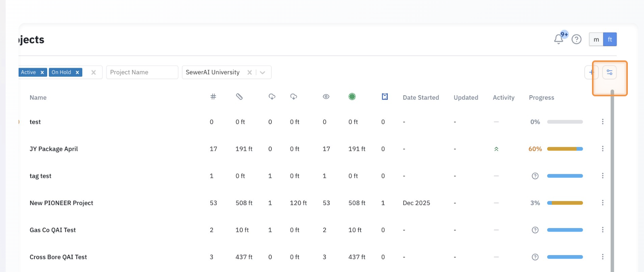Click the green circle column header
Image resolution: width=644 pixels, height=272 pixels.
pyautogui.click(x=352, y=97)
